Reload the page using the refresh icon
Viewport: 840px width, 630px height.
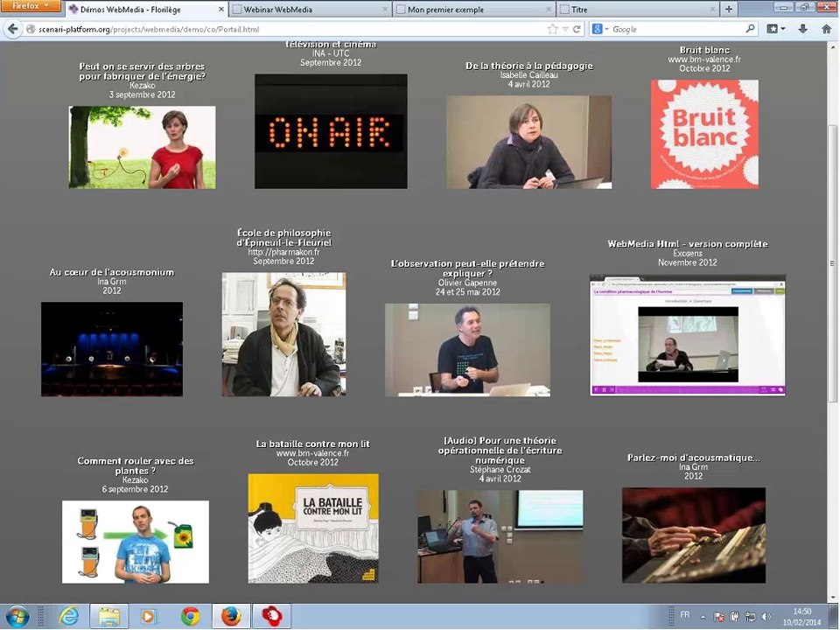tap(577, 30)
